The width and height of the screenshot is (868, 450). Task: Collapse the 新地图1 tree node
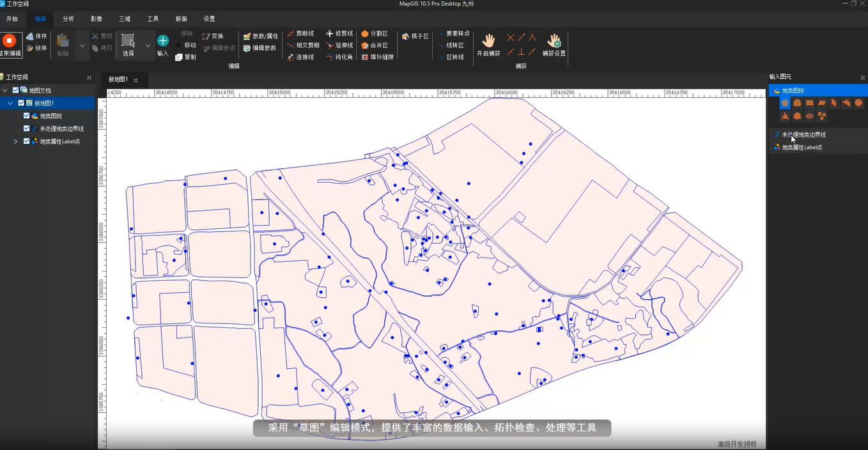click(x=10, y=103)
